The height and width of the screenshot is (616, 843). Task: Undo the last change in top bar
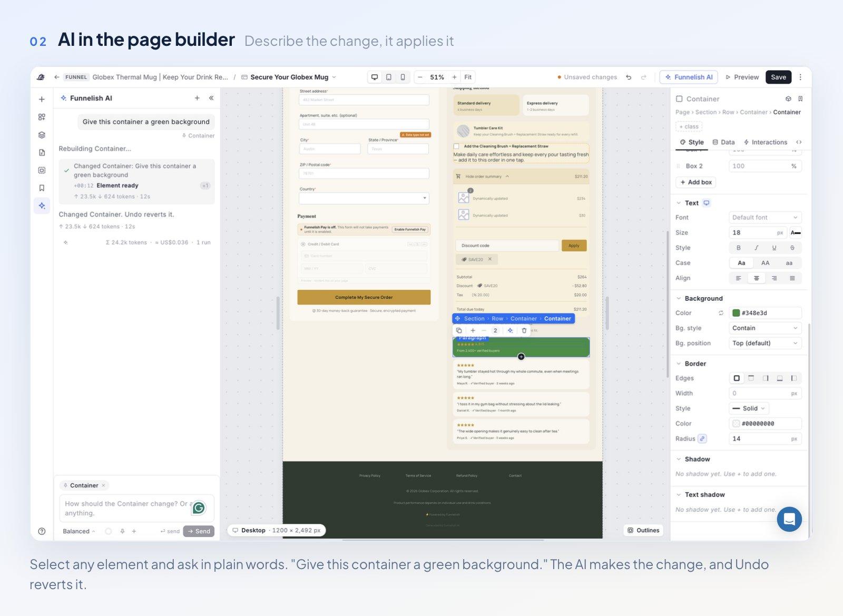629,77
